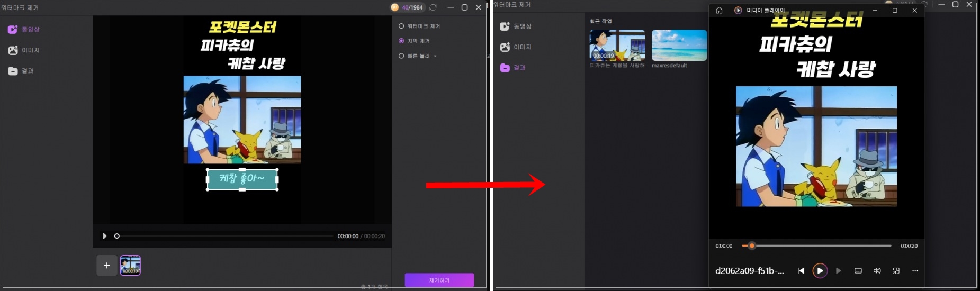The height and width of the screenshot is (291, 980).
Task: Minimize the left watermark remover window
Action: pyautogui.click(x=451, y=7)
